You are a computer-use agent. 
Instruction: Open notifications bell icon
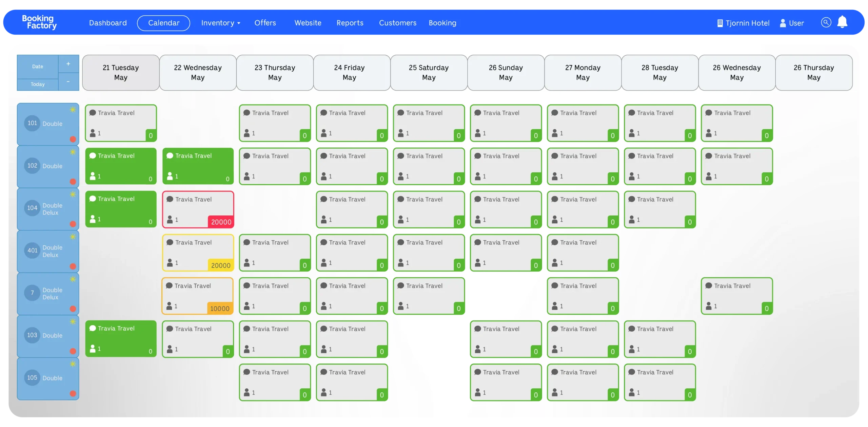coord(842,22)
